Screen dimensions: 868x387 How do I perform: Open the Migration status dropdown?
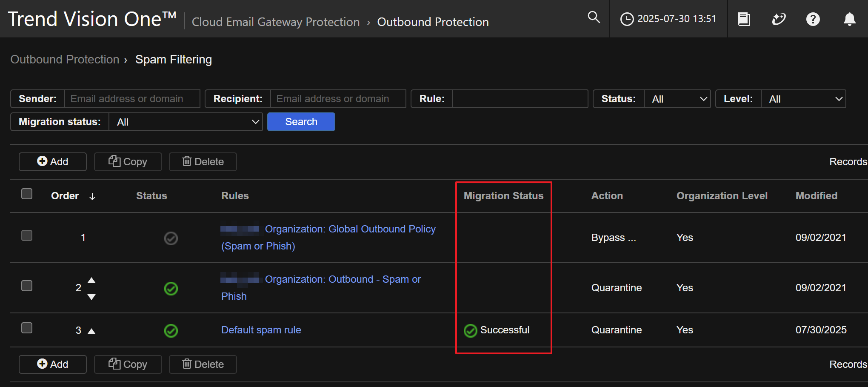click(186, 122)
